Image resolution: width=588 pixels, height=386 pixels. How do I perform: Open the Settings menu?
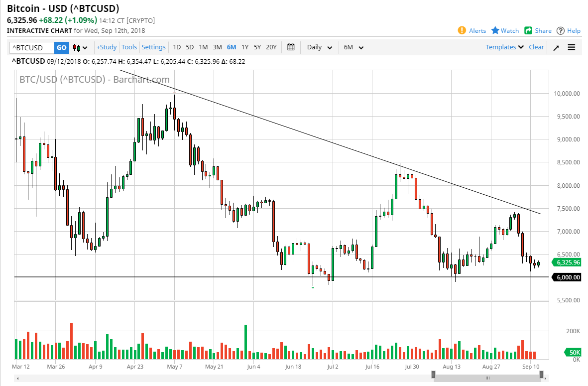click(153, 47)
